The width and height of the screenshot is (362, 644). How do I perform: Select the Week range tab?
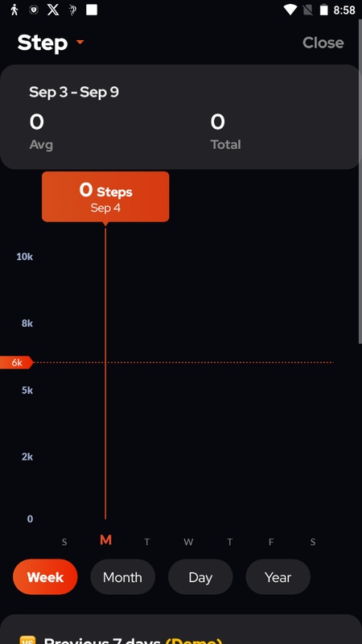tap(45, 577)
